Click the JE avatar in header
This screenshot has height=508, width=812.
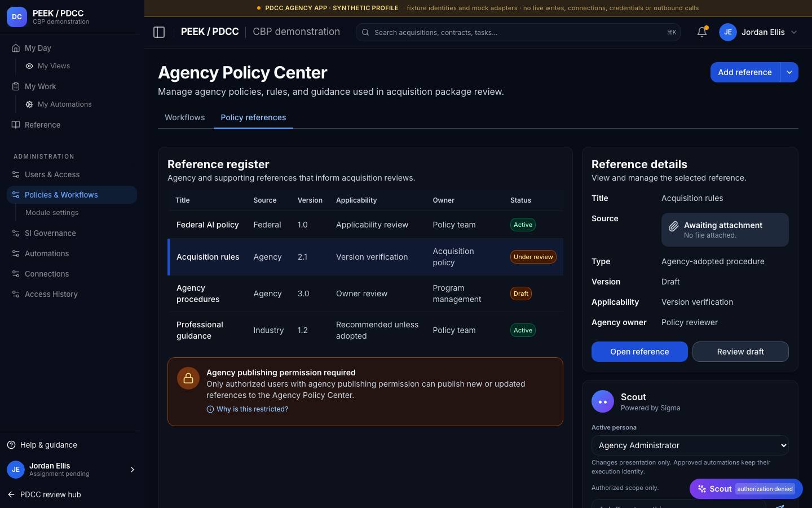(x=728, y=32)
